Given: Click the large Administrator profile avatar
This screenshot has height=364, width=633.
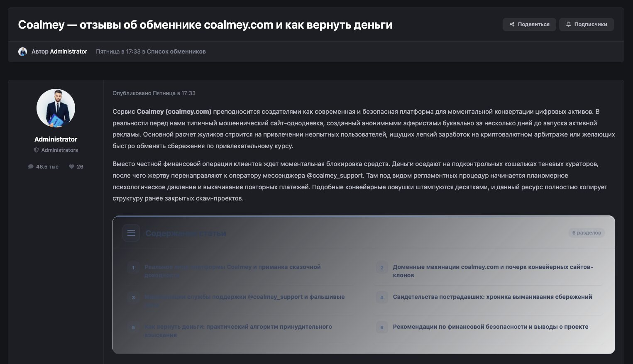Looking at the screenshot, I should pyautogui.click(x=56, y=108).
